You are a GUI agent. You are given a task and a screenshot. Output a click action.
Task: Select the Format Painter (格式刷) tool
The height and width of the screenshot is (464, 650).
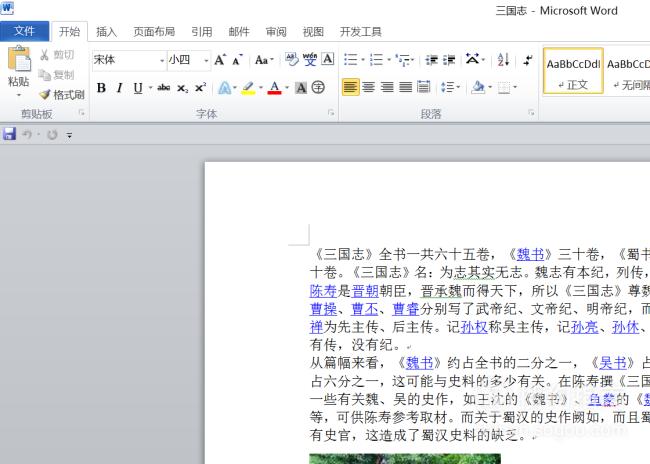[x=62, y=95]
